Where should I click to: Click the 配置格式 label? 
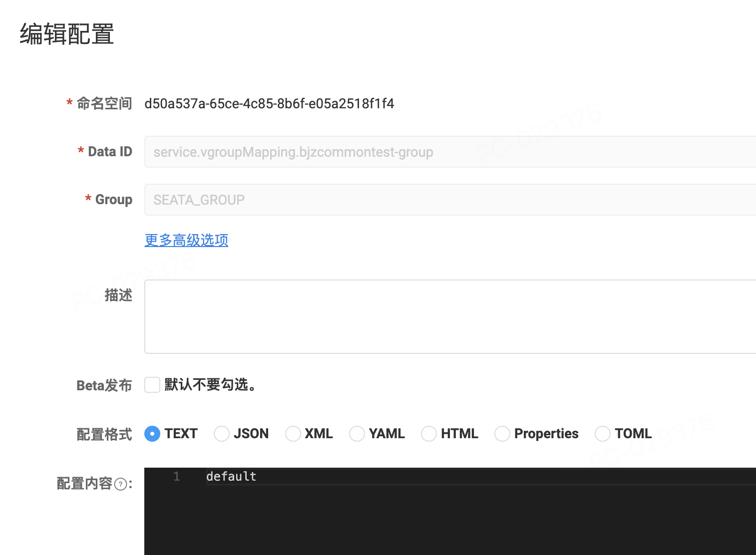[104, 434]
